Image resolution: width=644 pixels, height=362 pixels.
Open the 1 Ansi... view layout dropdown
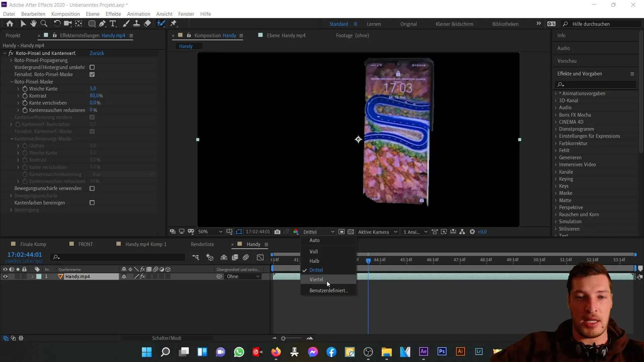point(416,232)
